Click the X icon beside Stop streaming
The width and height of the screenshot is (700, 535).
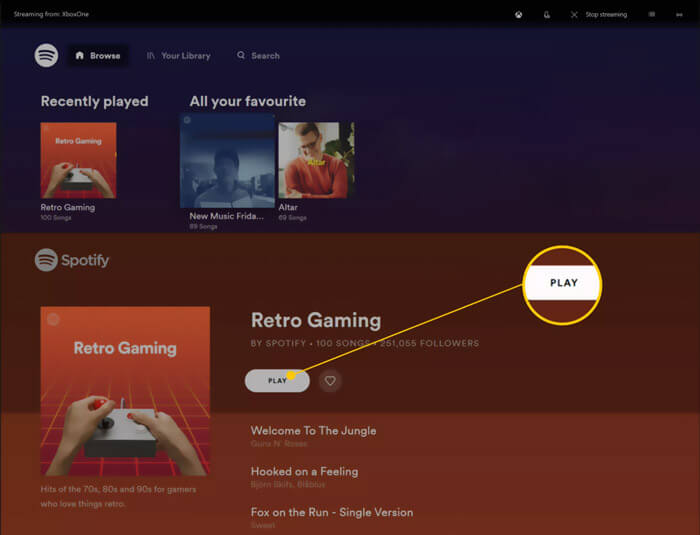(574, 15)
